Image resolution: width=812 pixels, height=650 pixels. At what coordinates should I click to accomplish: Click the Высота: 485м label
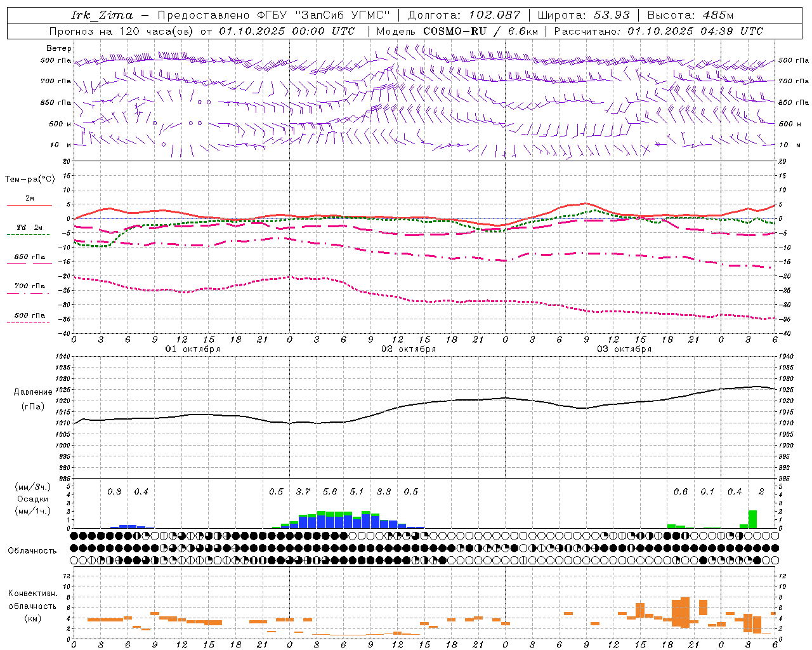coord(690,15)
